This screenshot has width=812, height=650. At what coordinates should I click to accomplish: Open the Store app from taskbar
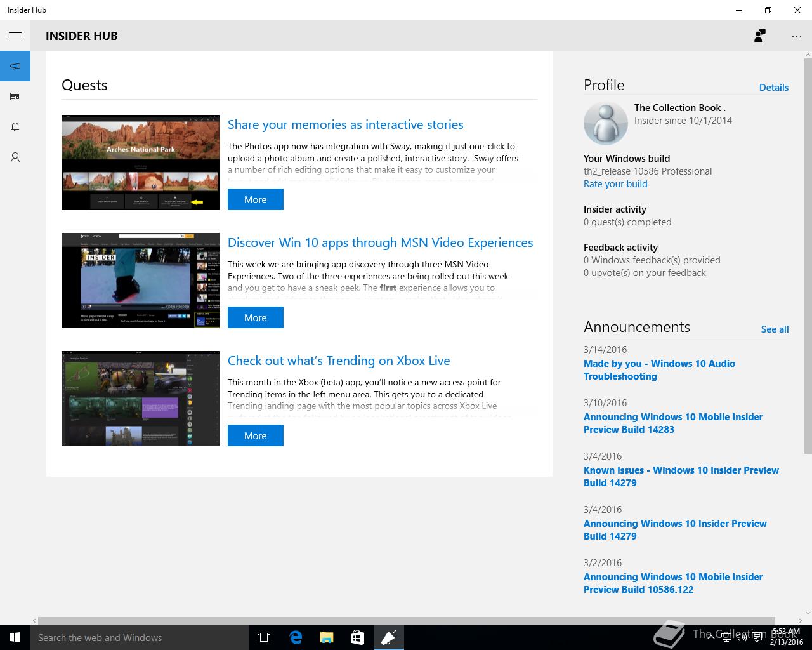(x=357, y=637)
